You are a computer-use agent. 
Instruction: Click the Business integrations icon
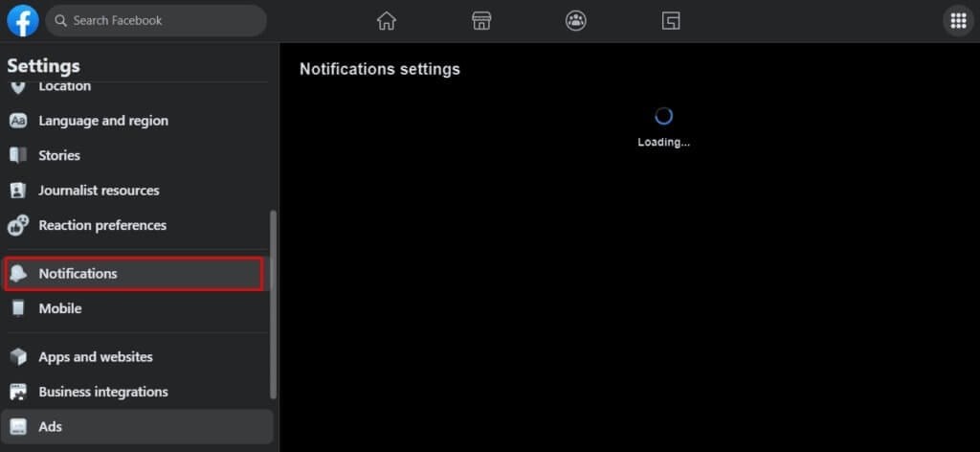pyautogui.click(x=18, y=392)
